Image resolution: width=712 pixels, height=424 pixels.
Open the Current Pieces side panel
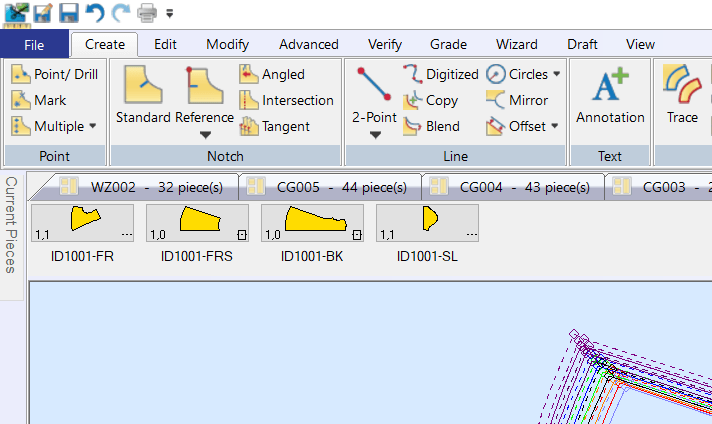pos(13,225)
